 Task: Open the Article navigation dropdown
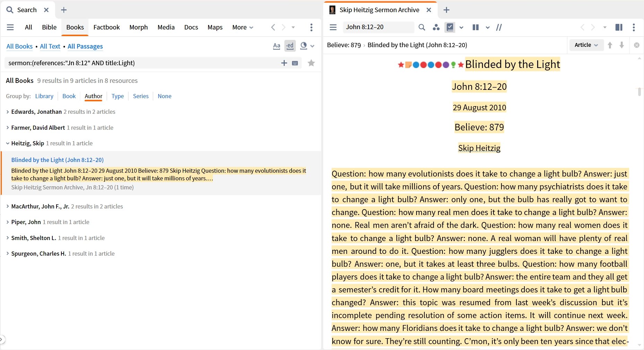(586, 45)
